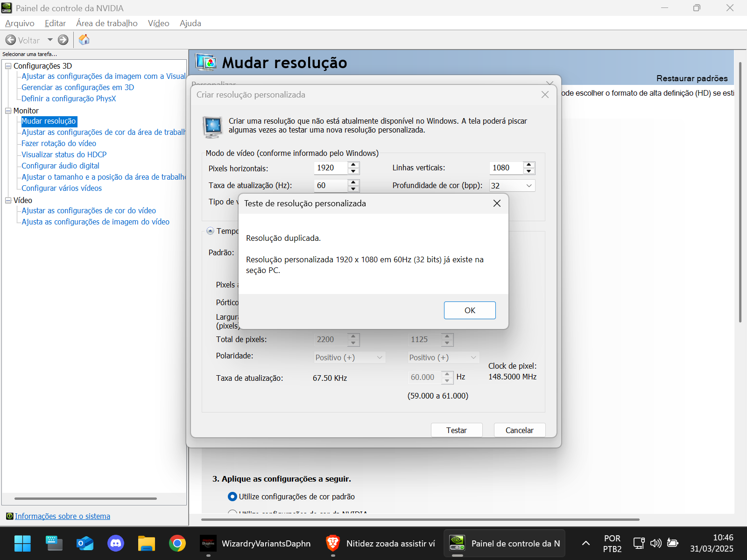Open Google Chrome from the taskbar
The height and width of the screenshot is (560, 747).
(177, 543)
